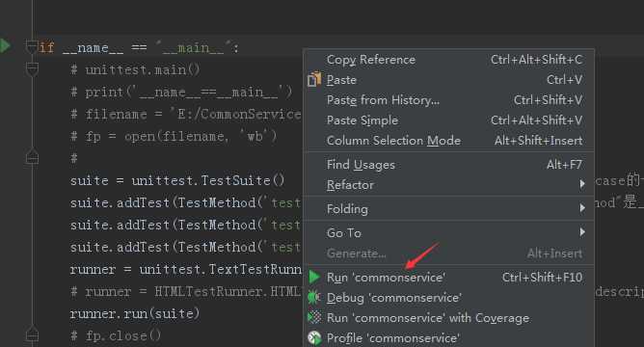This screenshot has height=347, width=644.
Task: Click the Profile 'commonservice' icon
Action: coord(314,338)
